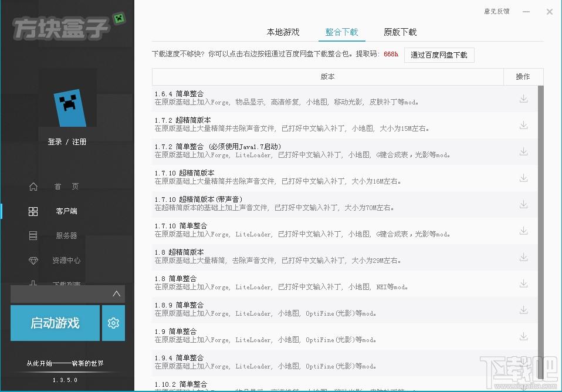
Task: Switch to the 本地游戏 tab
Action: [x=283, y=32]
